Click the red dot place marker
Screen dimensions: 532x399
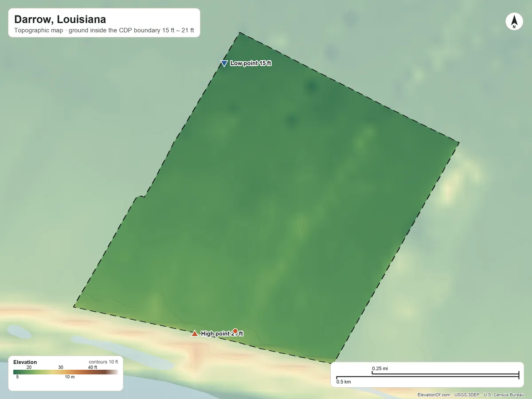[x=235, y=331]
